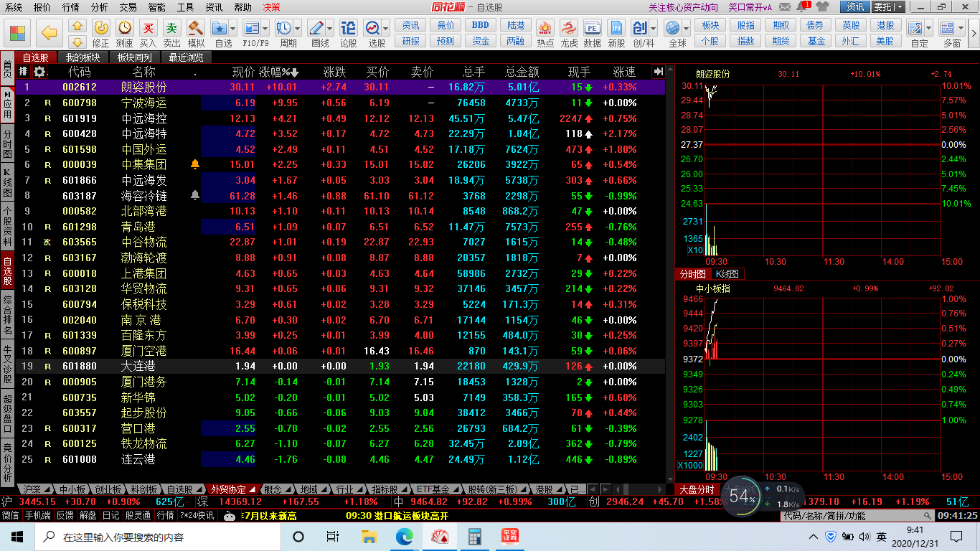Open the 龙虎 dragon-tiger list icon

coord(569,32)
